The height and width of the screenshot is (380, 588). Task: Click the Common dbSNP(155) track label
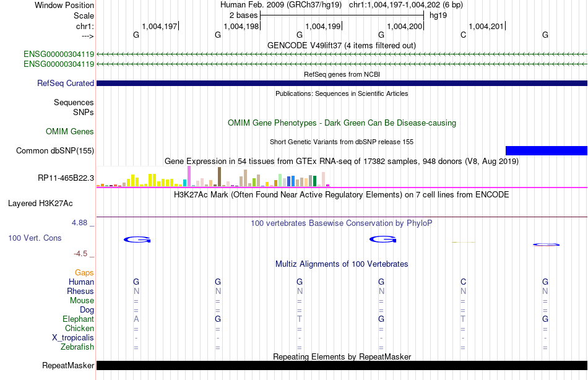[x=55, y=150]
